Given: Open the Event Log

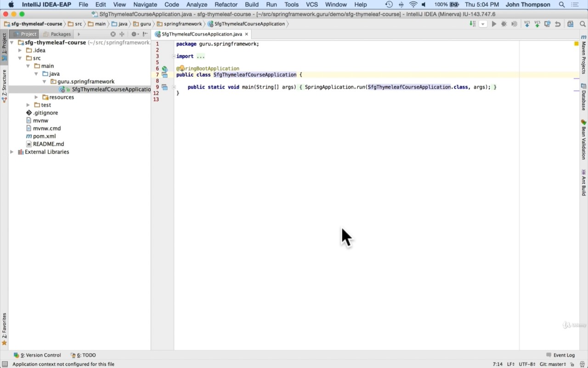Looking at the screenshot, I should pos(560,355).
